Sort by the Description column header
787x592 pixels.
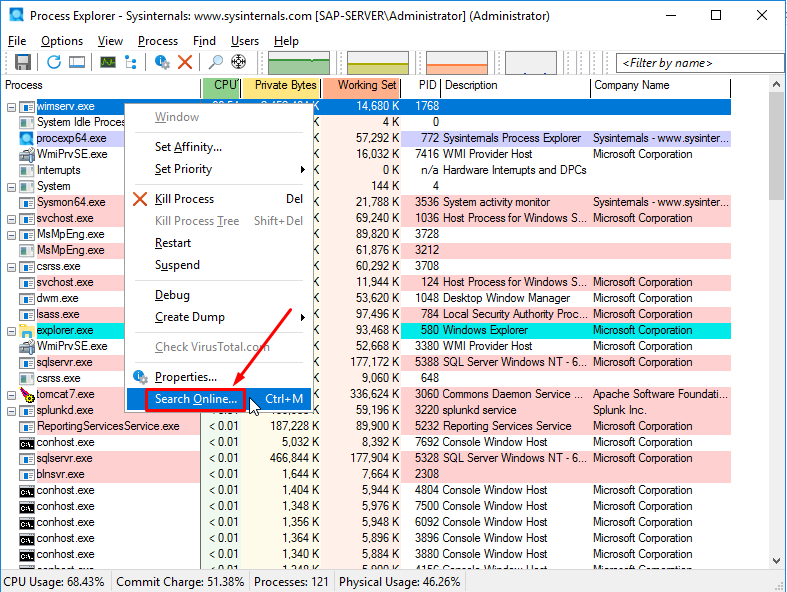click(515, 85)
